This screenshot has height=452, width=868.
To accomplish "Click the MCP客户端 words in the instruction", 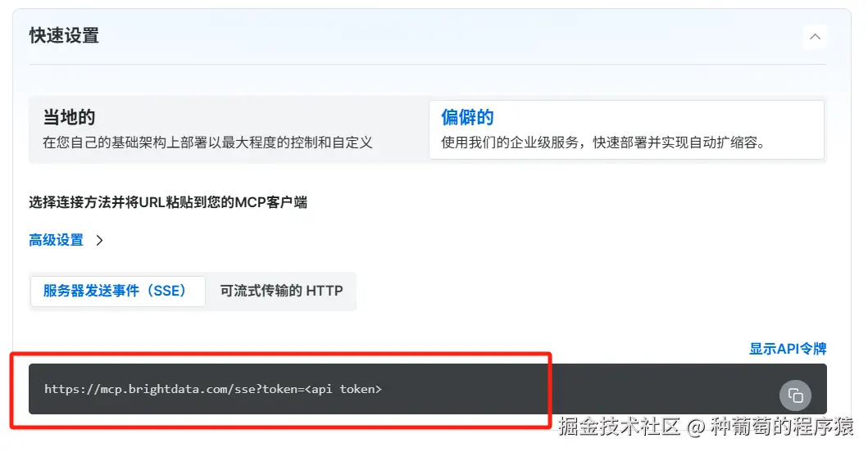I will tap(271, 202).
